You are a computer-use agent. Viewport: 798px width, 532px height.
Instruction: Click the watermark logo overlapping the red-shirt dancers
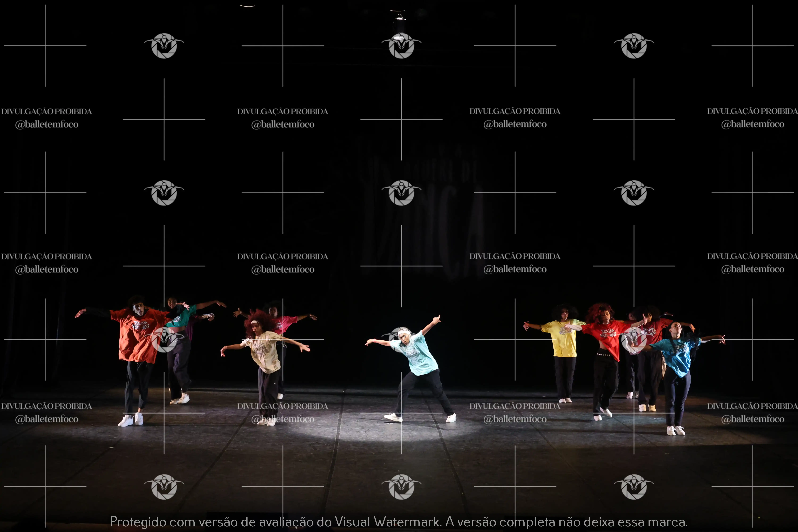coord(634,340)
